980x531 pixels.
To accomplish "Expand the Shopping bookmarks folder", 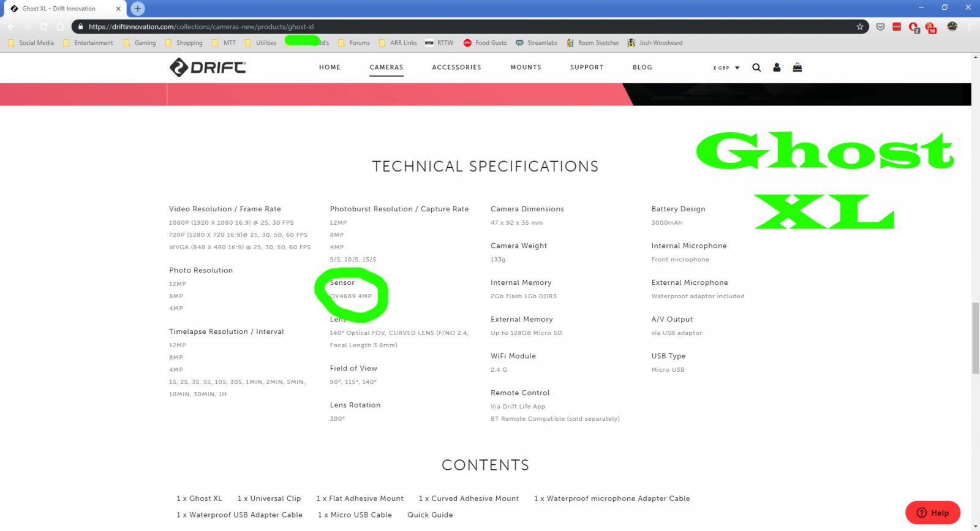I will 184,43.
